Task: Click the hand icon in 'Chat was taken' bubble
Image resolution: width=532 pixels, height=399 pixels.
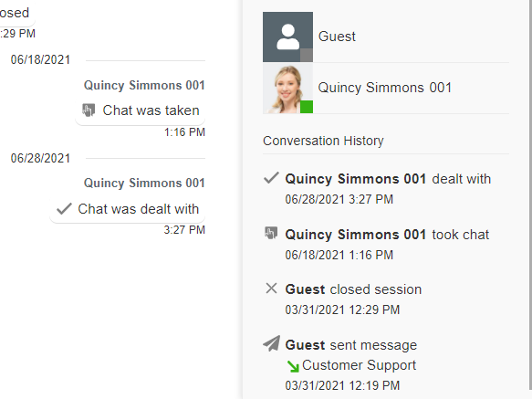Action: [x=89, y=110]
